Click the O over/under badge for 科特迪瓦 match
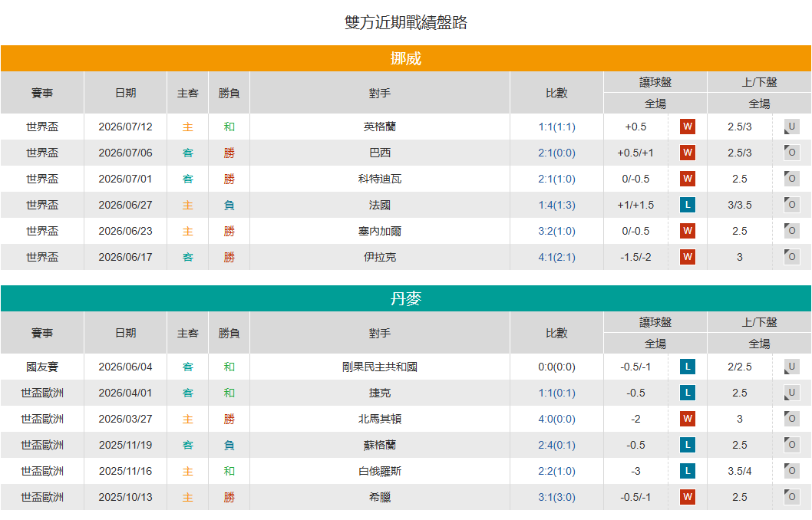Viewport: 812px width, 520px height. pos(792,179)
